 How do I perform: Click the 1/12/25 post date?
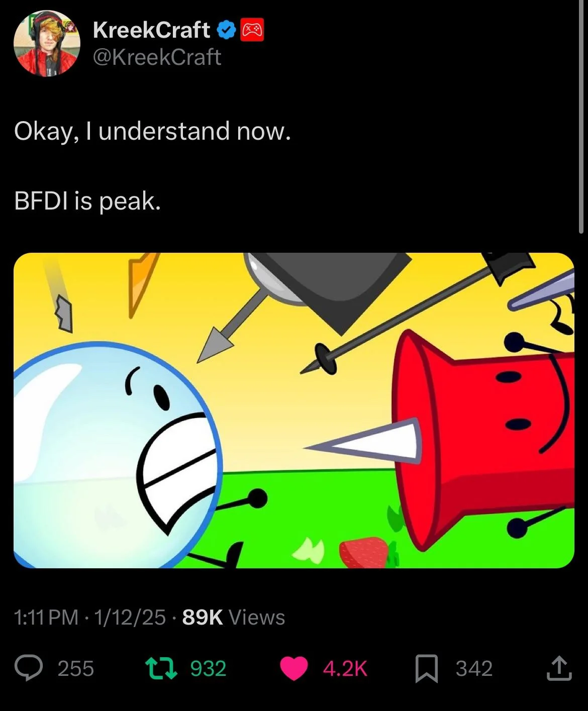130,617
